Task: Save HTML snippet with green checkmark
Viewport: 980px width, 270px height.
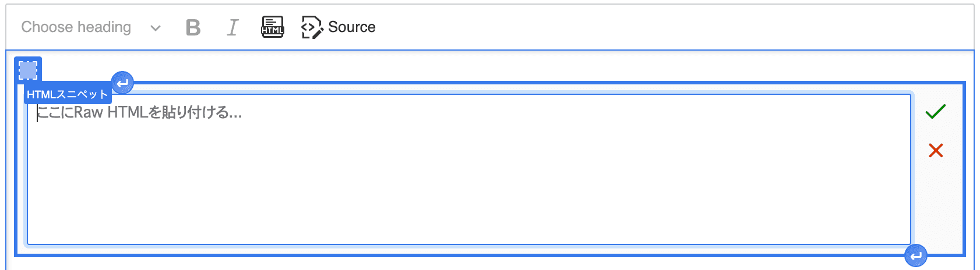Action: click(x=936, y=111)
